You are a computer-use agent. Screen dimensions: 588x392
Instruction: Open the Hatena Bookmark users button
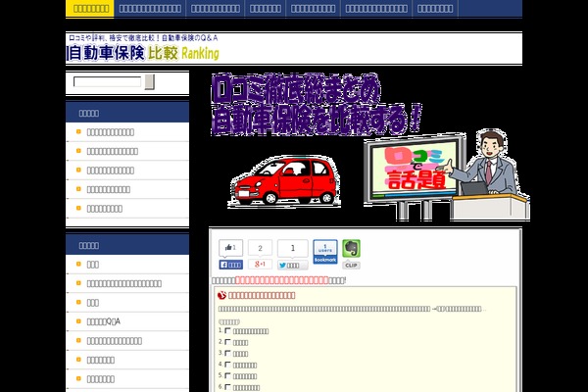tap(325, 249)
